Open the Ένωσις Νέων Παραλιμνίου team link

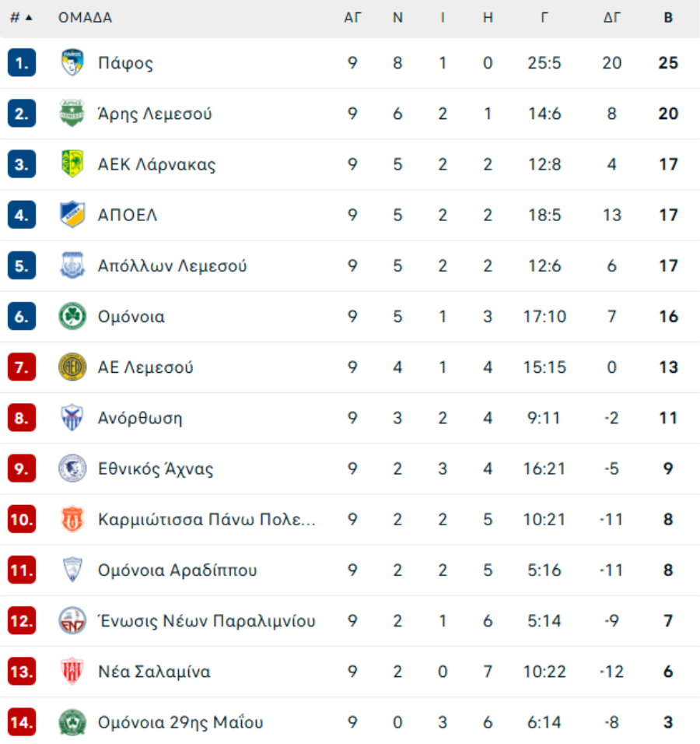206,620
